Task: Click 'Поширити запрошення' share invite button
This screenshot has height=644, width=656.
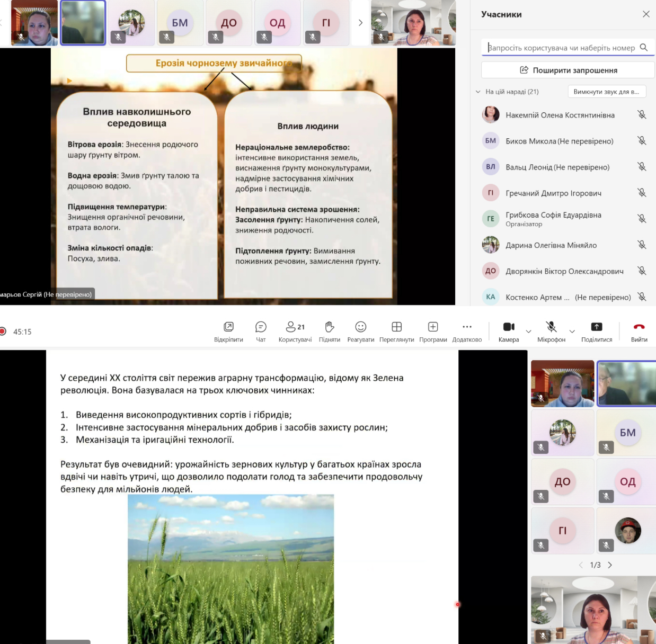Action: (x=568, y=70)
